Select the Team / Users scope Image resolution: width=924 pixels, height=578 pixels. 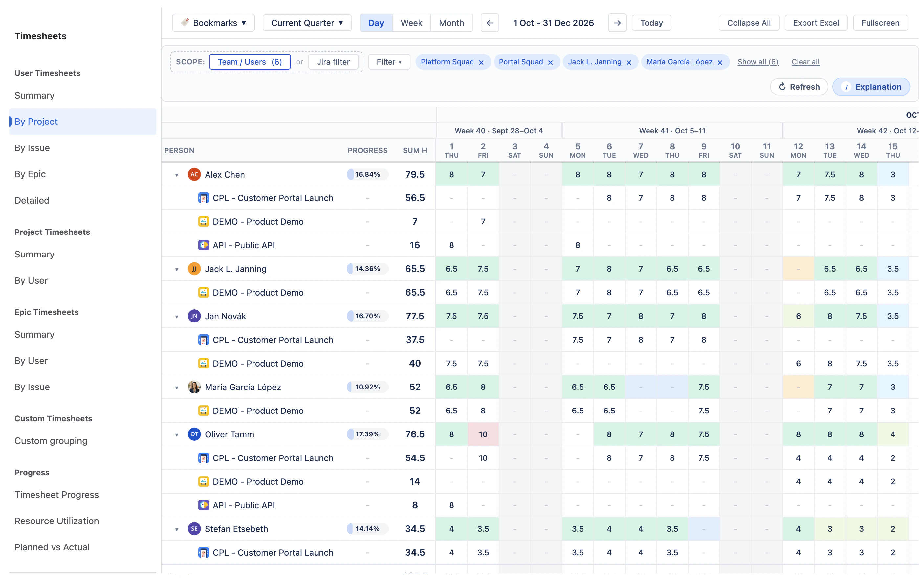(x=250, y=62)
